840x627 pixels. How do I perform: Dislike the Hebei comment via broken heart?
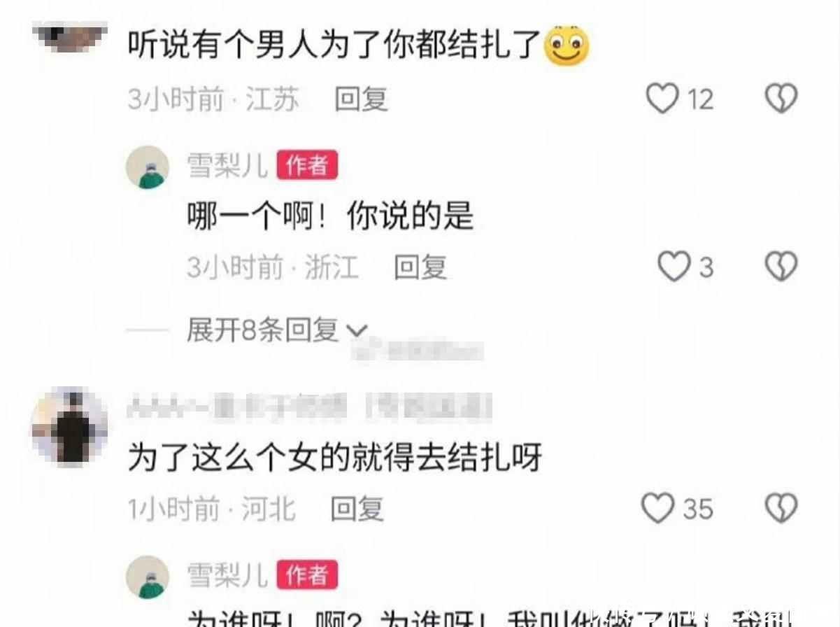(781, 508)
